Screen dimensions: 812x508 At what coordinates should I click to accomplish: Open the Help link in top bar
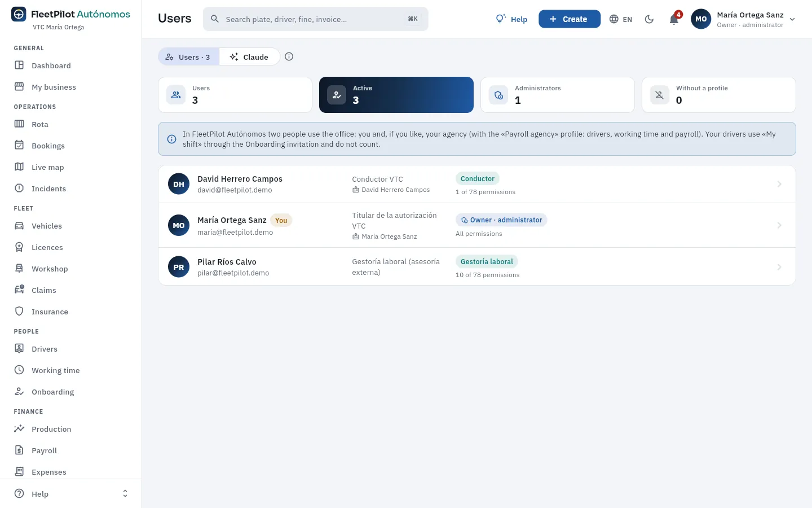click(511, 19)
